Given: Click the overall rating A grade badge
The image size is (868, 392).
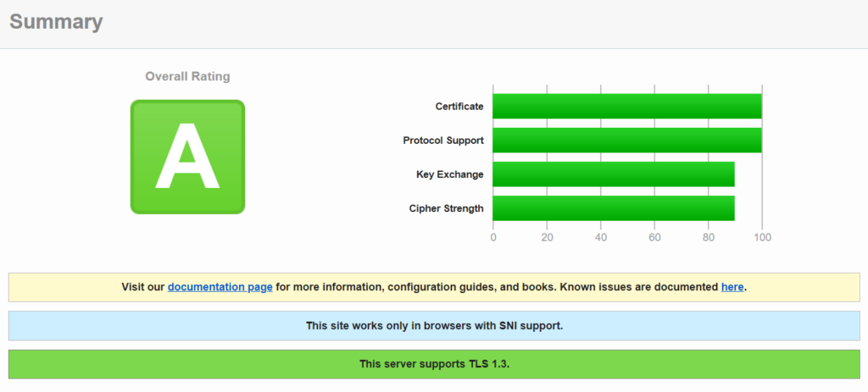Looking at the screenshot, I should point(187,157).
